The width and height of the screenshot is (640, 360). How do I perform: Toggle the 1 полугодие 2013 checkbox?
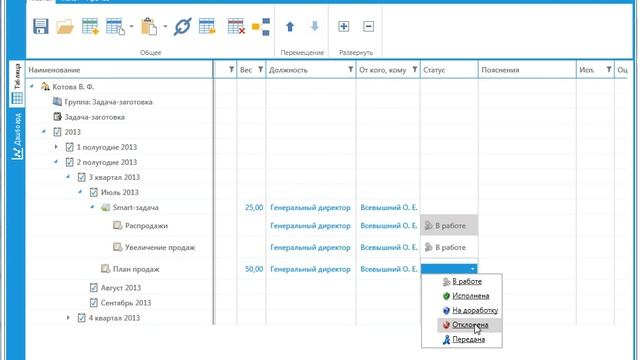click(x=69, y=147)
